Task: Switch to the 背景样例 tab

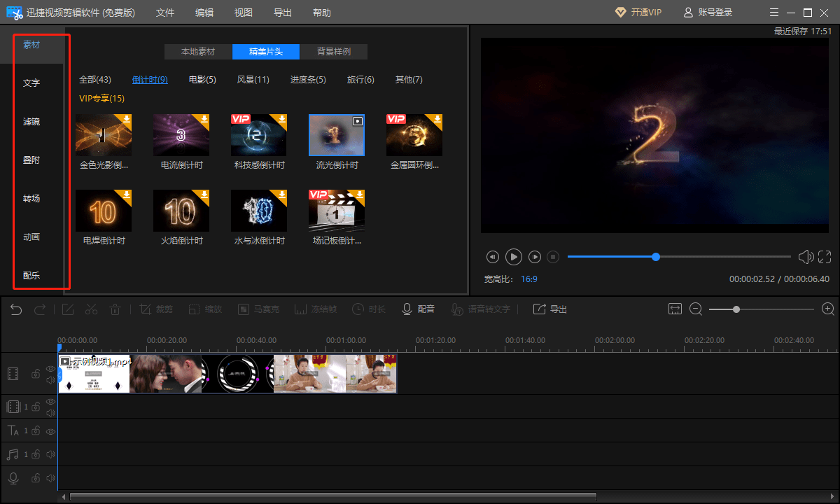Action: [x=333, y=52]
